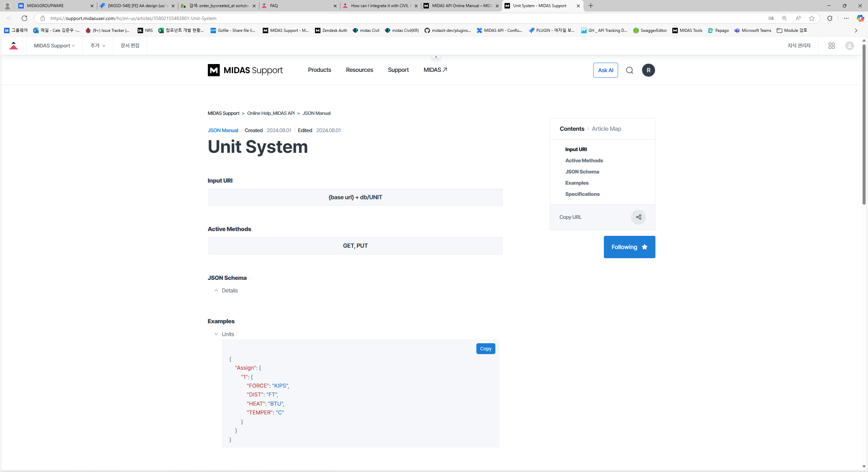868x472 pixels.
Task: Click the scrollbar down arrow
Action: pyautogui.click(x=864, y=467)
